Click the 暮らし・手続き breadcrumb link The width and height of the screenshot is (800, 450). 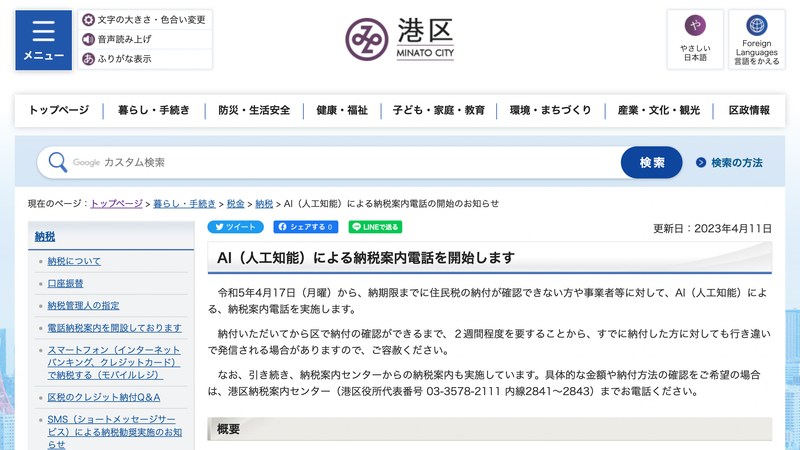[x=184, y=204]
